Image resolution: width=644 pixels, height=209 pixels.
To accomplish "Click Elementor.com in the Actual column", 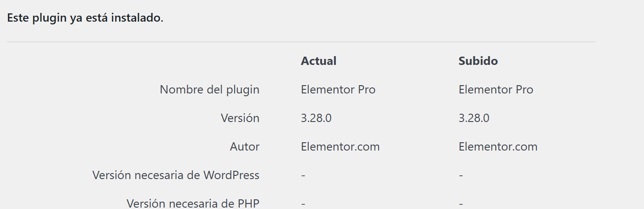I will click(x=340, y=147).
